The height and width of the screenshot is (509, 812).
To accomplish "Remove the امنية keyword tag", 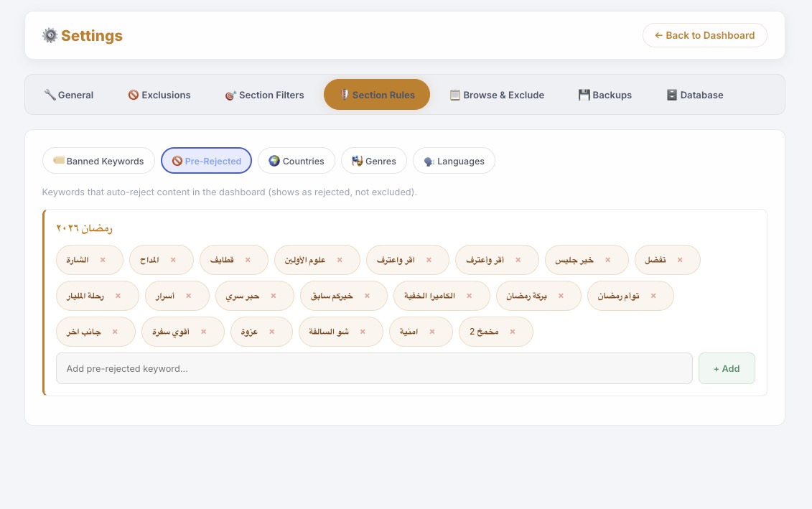I will click(432, 332).
